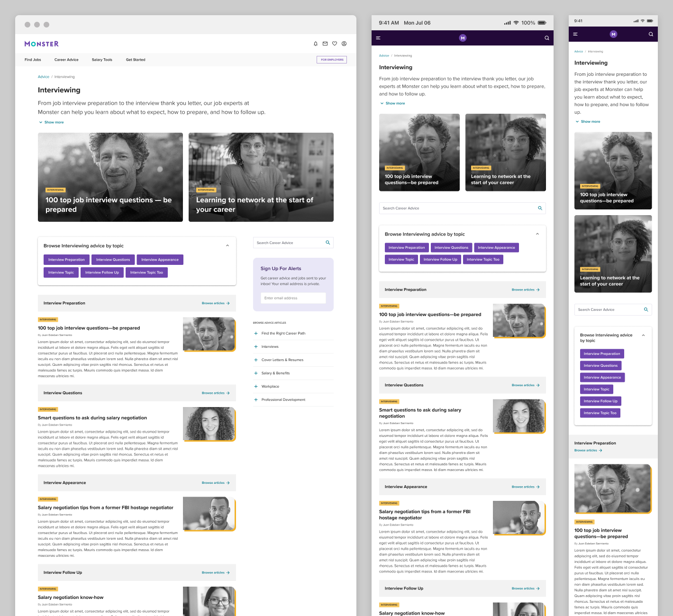673x616 pixels.
Task: Tap the search icon in mobile view header
Action: 651,34
